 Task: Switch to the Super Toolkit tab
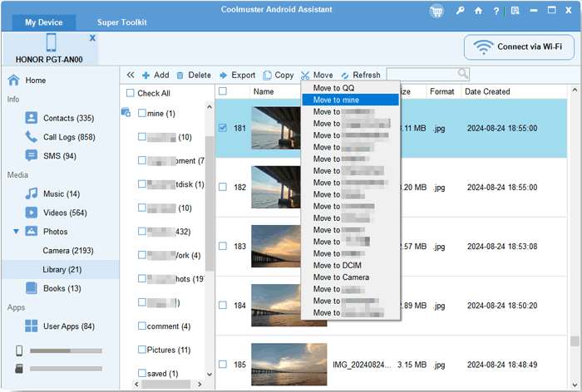point(124,21)
